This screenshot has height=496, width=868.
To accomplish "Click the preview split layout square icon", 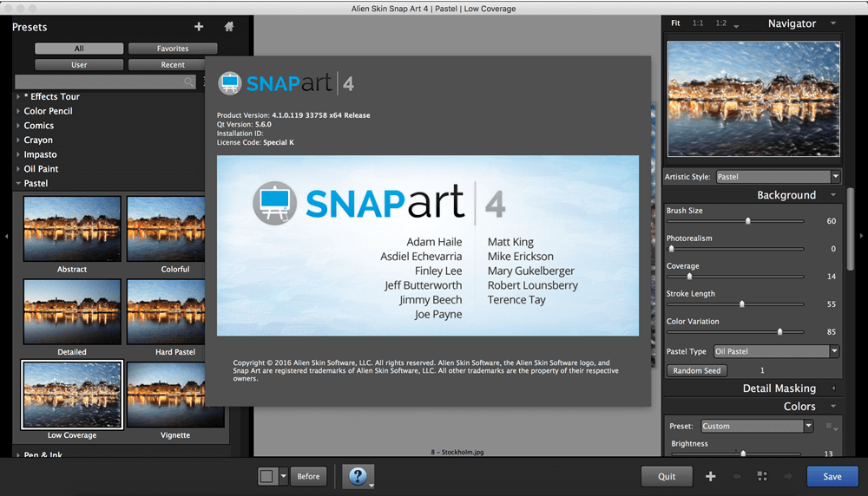I will (266, 476).
